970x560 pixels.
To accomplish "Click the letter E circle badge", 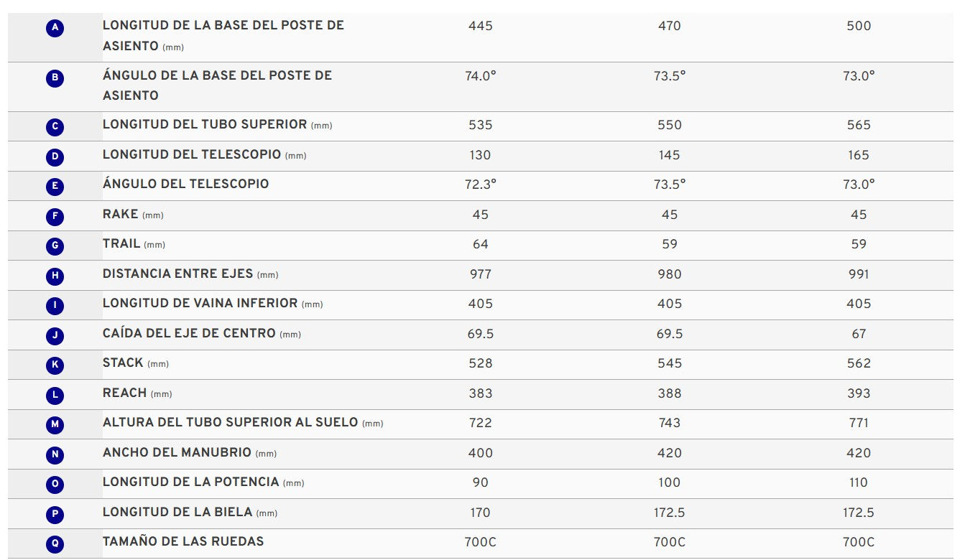I will [55, 187].
